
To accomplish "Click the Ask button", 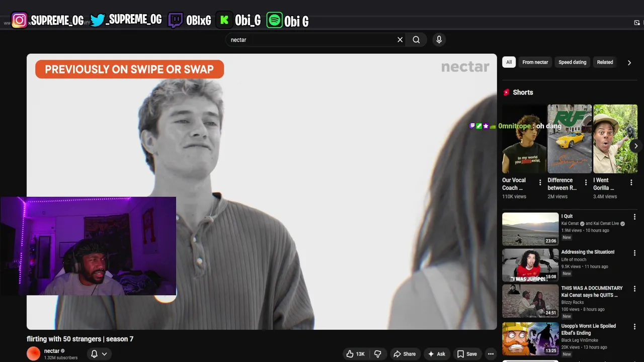I will [436, 354].
